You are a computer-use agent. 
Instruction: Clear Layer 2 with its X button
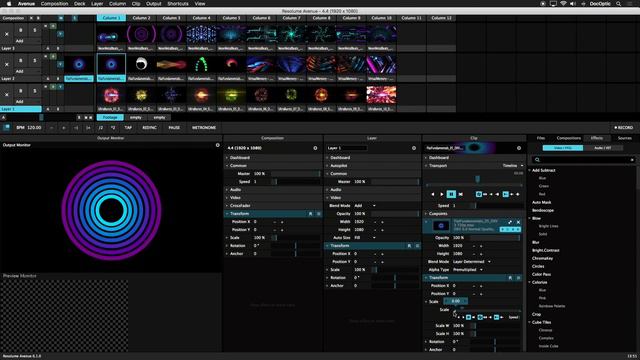coord(7,64)
